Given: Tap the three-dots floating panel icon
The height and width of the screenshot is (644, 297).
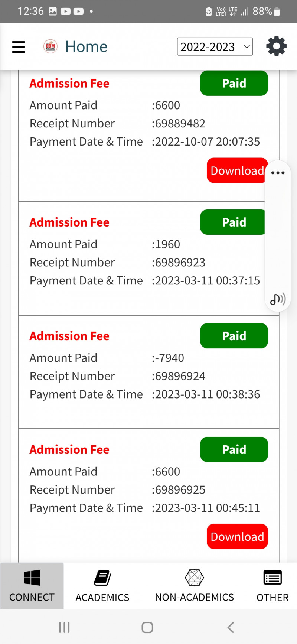Looking at the screenshot, I should [x=278, y=173].
